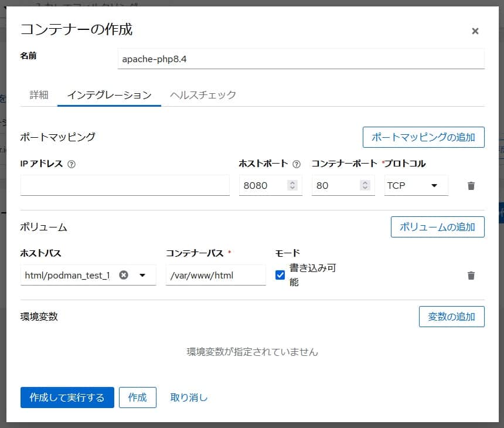The width and height of the screenshot is (504, 428).
Task: Delete the volume row
Action: pos(471,275)
